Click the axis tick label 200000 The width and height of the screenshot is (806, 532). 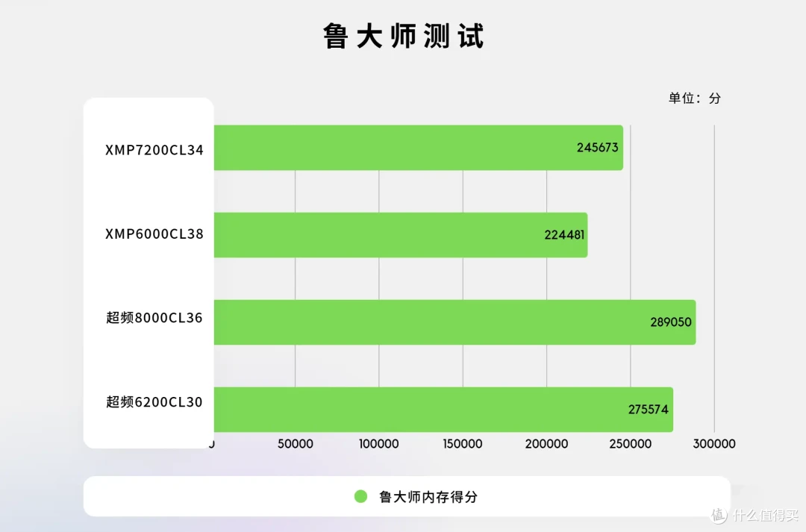(546, 444)
